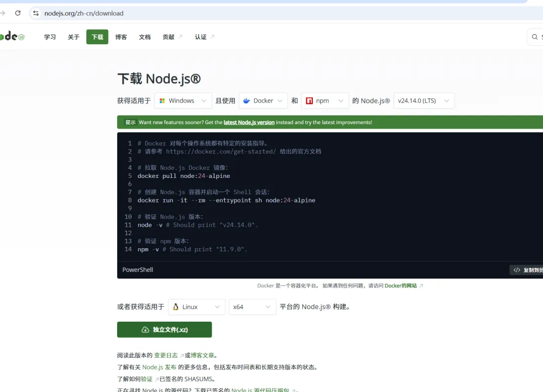Open the 关于 navigation item
This screenshot has width=543, height=392.
(x=73, y=37)
